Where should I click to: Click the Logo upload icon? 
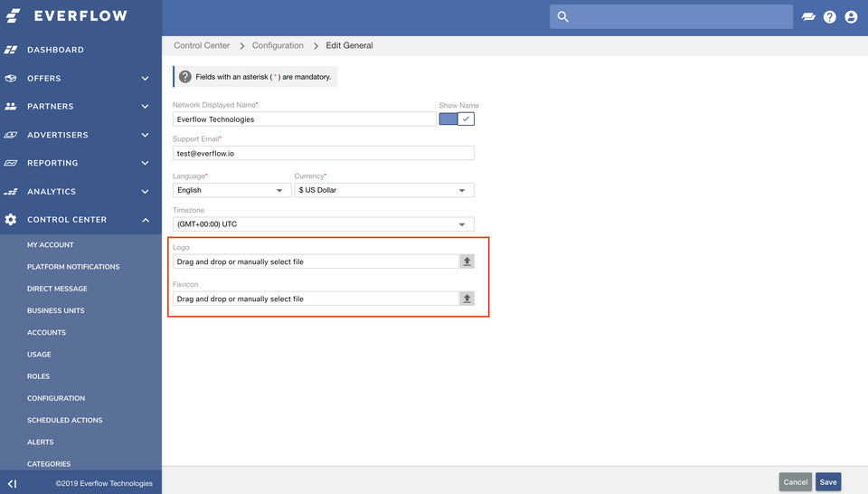click(x=467, y=261)
